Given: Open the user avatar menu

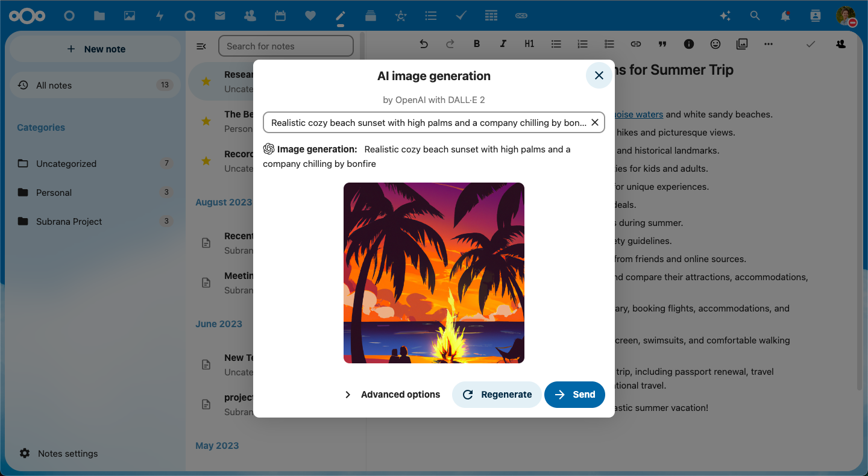Looking at the screenshot, I should [x=846, y=16].
